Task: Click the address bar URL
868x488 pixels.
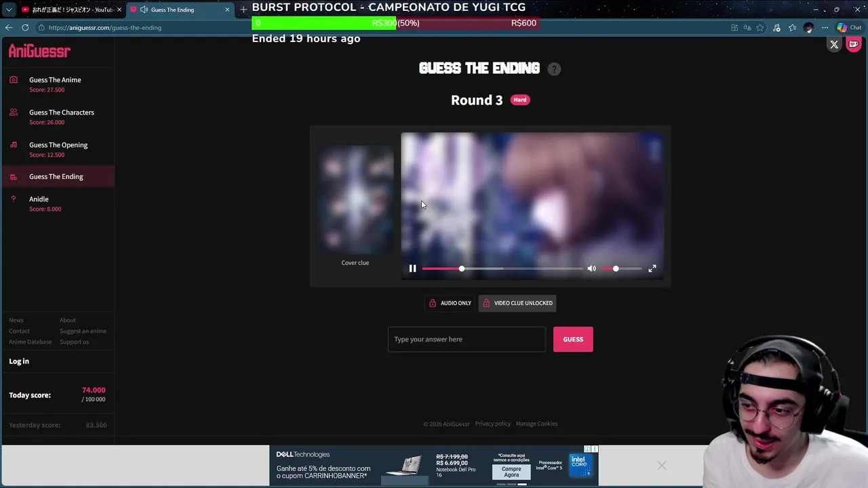Action: (105, 28)
